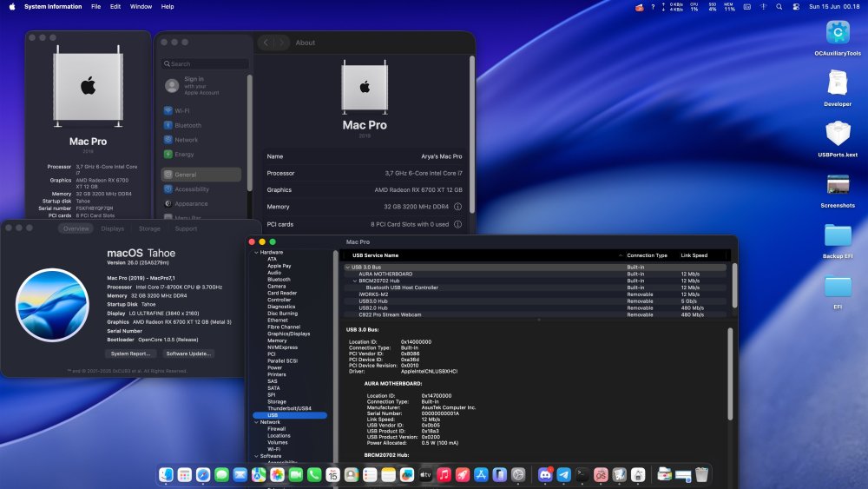This screenshot has height=489, width=868.
Task: Open the Apple menu
Action: pyautogui.click(x=12, y=7)
